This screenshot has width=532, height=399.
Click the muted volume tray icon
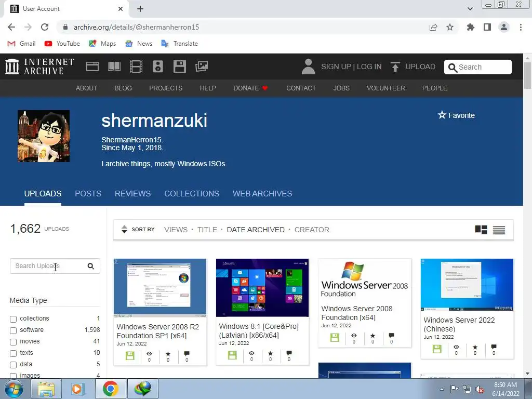point(480,390)
